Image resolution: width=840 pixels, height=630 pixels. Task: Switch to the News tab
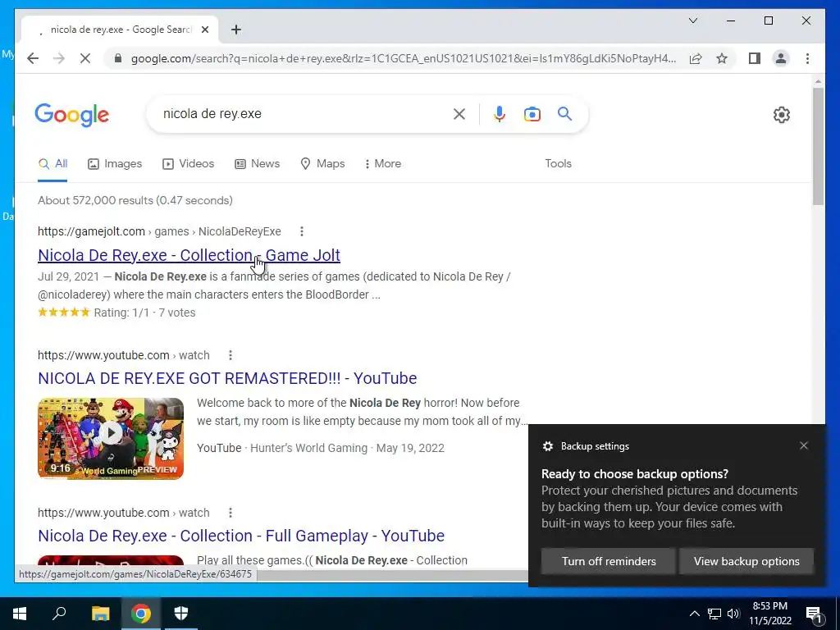tap(257, 164)
